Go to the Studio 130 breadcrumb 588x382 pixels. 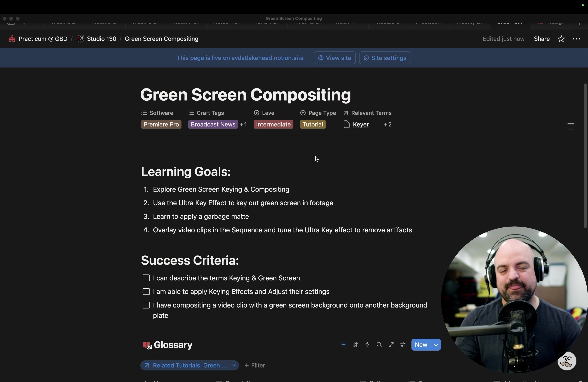[101, 39]
